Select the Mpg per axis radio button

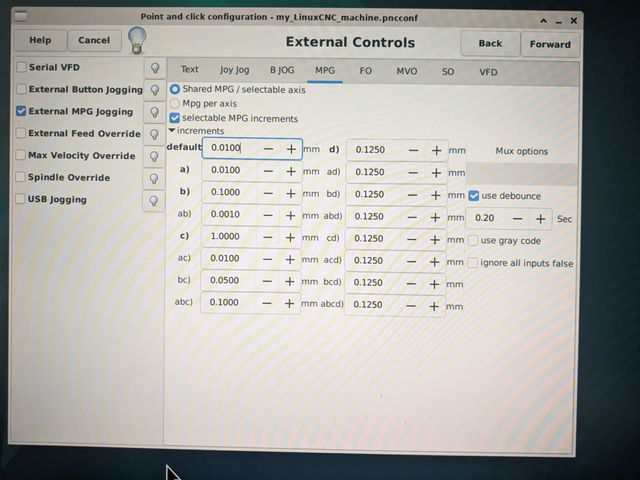click(175, 103)
